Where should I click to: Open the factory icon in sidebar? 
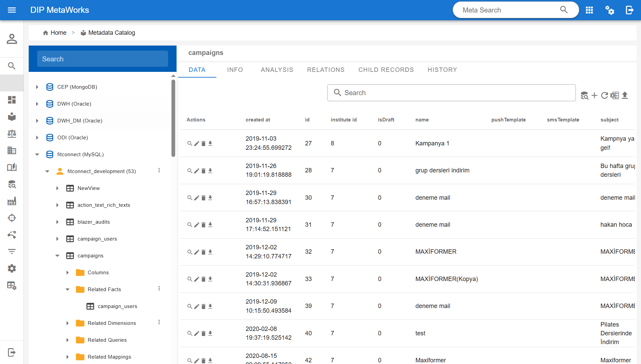[x=12, y=201]
